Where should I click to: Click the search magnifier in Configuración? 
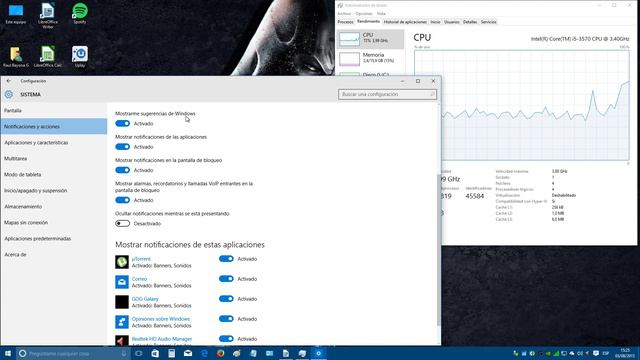pyautogui.click(x=432, y=94)
